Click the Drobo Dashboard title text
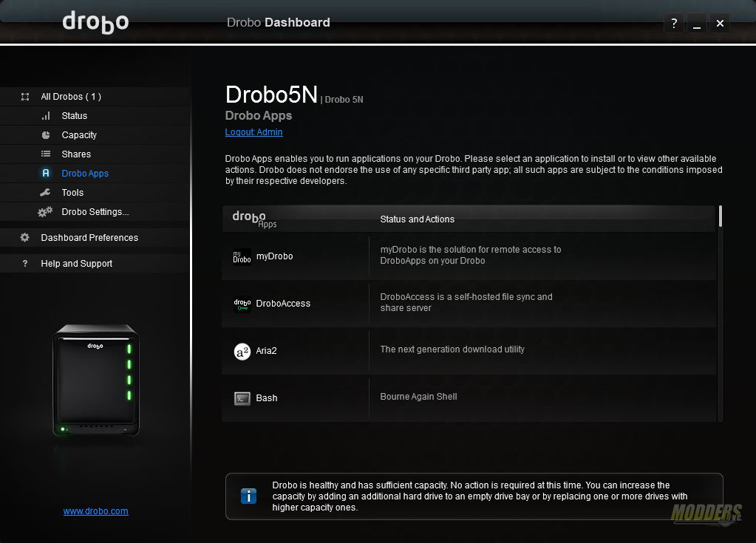Screen dimensions: 756x543 pos(278,23)
